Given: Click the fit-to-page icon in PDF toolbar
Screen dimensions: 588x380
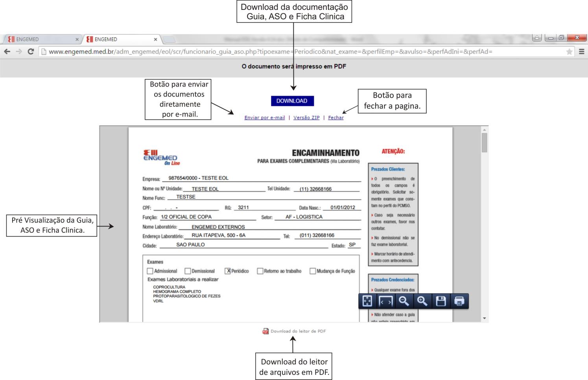Looking at the screenshot, I should tap(367, 301).
